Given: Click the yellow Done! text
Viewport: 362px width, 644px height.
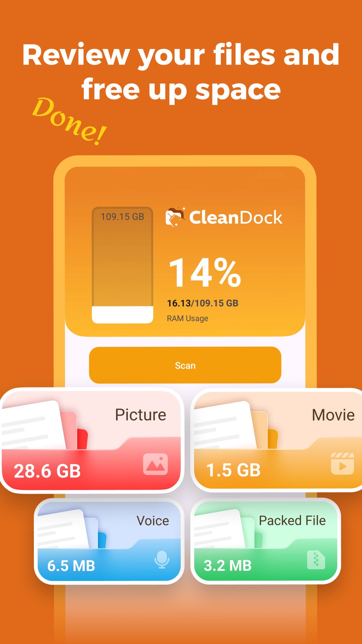Looking at the screenshot, I should tap(70, 121).
